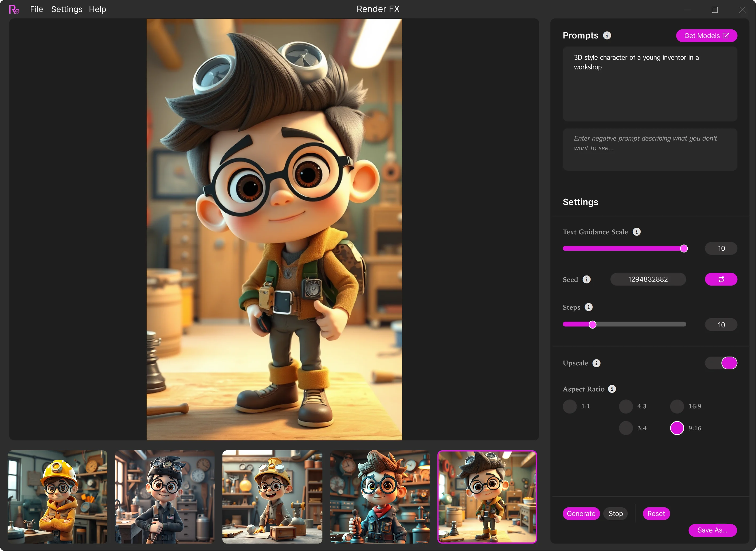Open the File menu

(x=36, y=9)
